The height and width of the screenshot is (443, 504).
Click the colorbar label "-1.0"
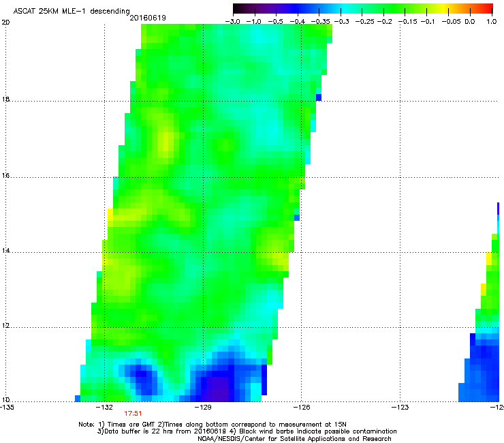click(253, 22)
